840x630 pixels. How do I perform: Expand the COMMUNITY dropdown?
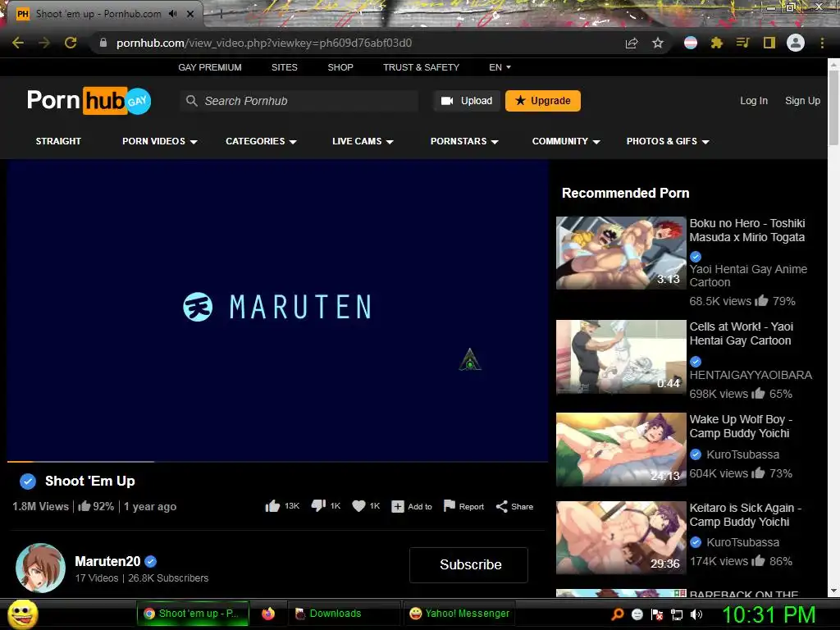click(x=566, y=141)
